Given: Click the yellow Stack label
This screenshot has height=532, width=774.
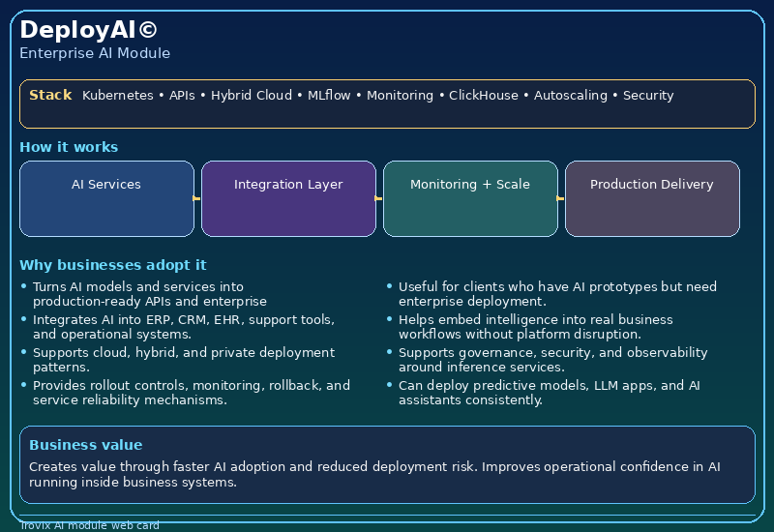Looking at the screenshot, I should click(x=50, y=95).
